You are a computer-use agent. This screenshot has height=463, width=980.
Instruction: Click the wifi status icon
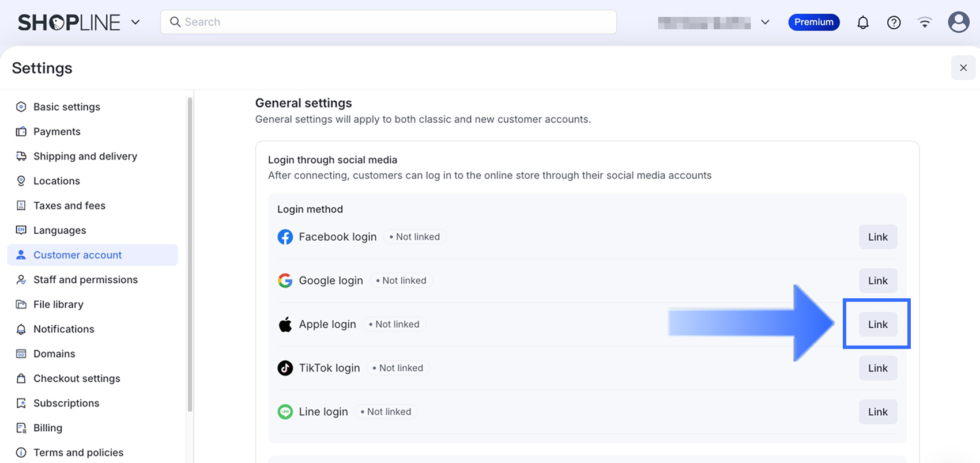tap(925, 22)
